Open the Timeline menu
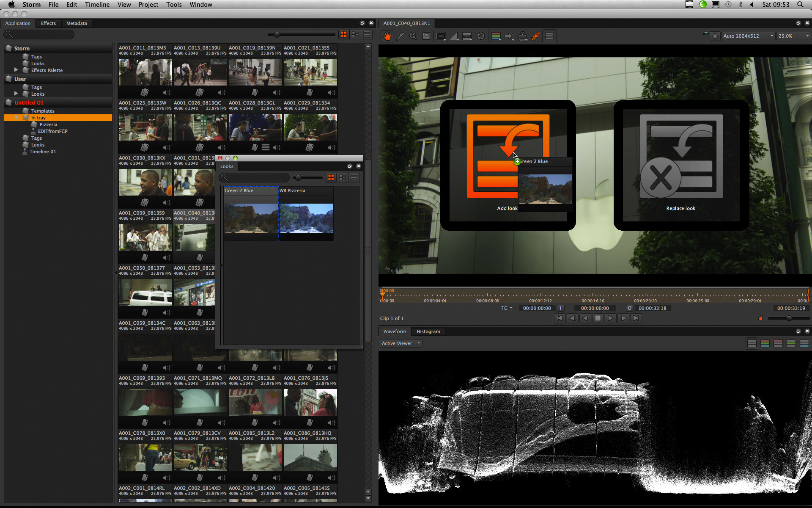This screenshot has height=508, width=812. coord(97,5)
